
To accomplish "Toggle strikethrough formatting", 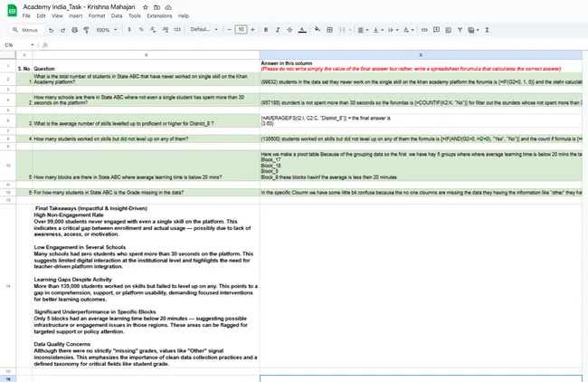I will pyautogui.click(x=289, y=30).
